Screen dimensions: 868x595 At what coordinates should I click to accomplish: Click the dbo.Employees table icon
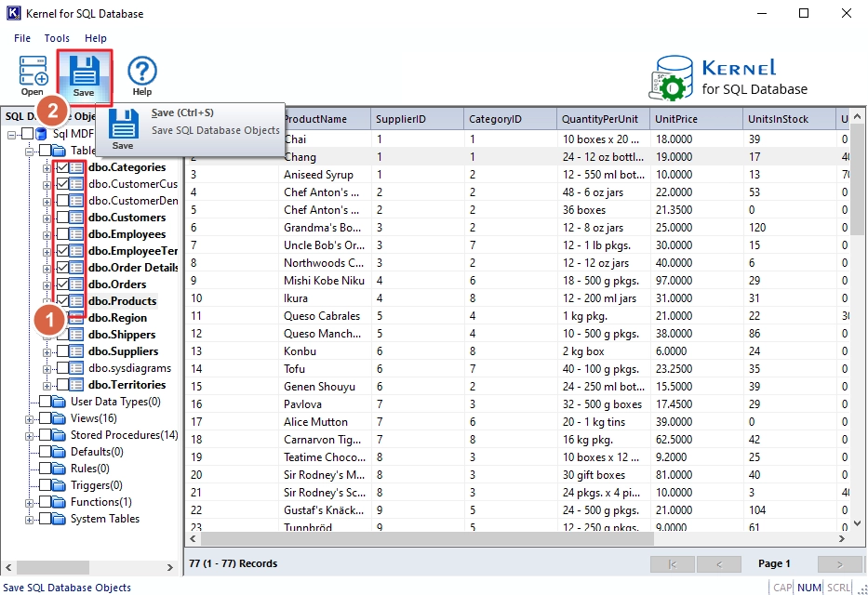76,234
